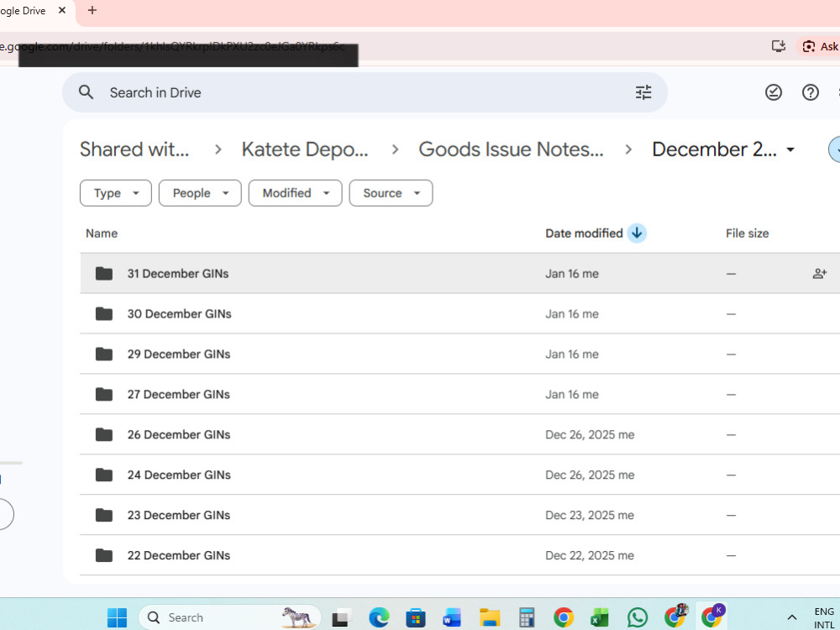Open WhatsApp from taskbar
The image size is (840, 630).
(x=637, y=617)
